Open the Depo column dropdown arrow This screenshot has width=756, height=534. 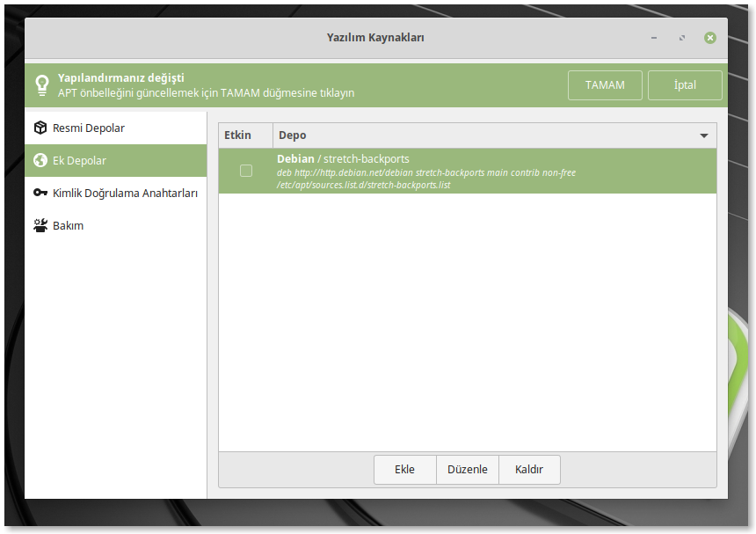point(703,135)
